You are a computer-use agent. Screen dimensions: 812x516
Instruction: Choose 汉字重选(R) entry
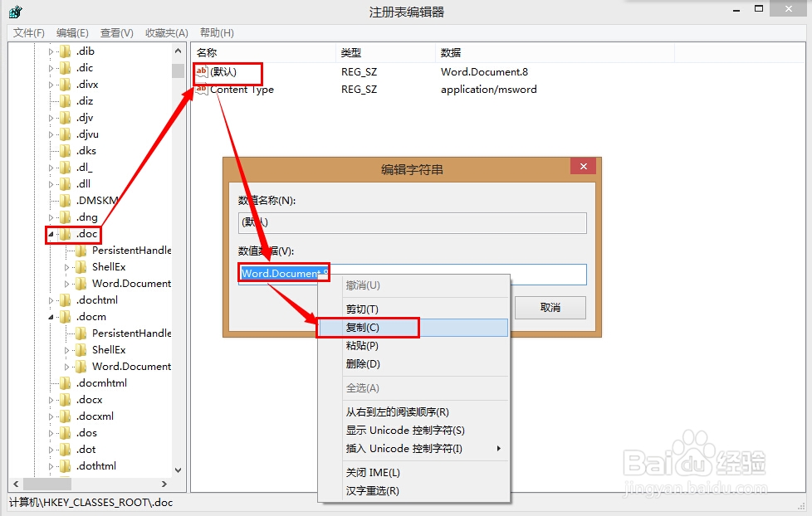(413, 490)
